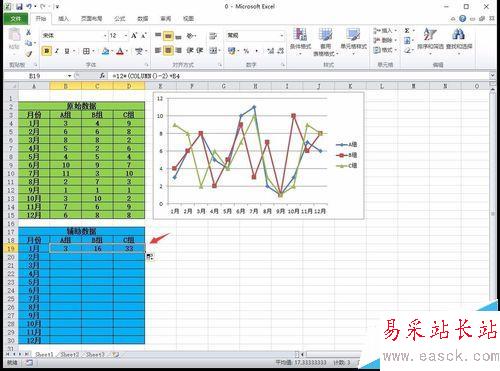Click the formula bar input
This screenshot has height=371, width=500.
point(299,76)
